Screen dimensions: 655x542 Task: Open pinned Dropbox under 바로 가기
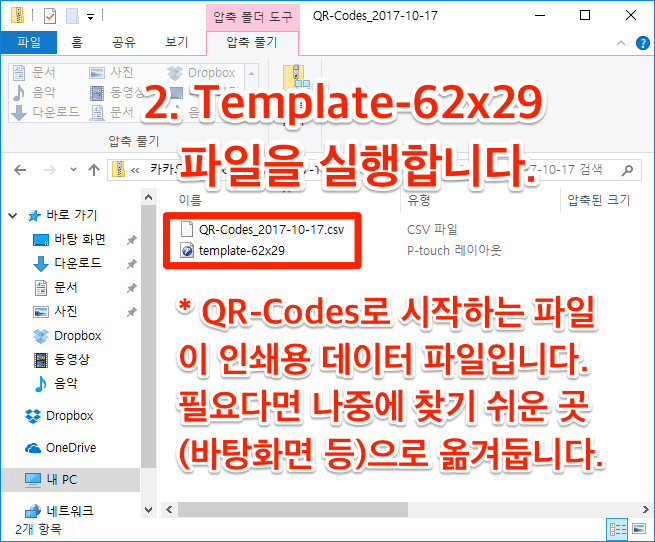78,336
